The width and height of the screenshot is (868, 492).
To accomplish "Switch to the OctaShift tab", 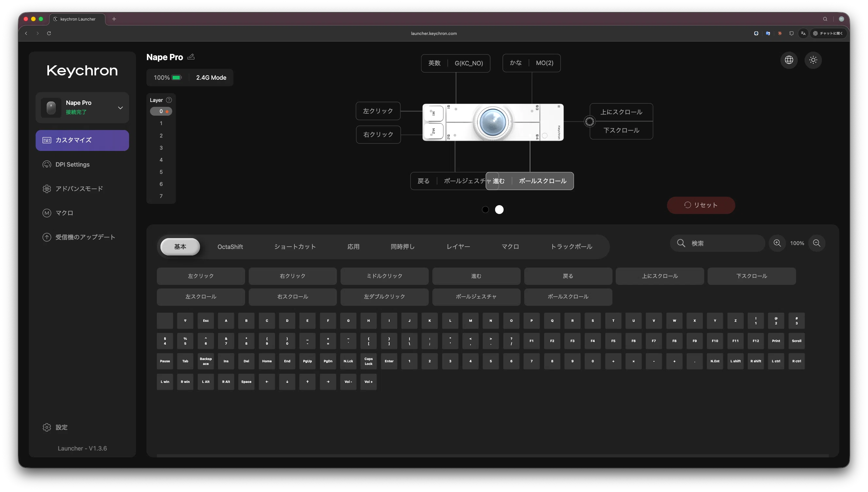I will [x=230, y=247].
